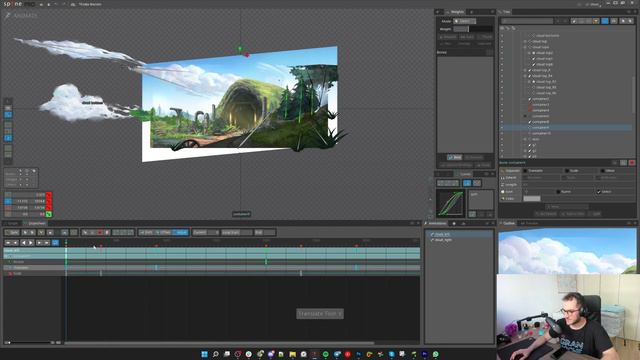The height and width of the screenshot is (360, 640).
Task: Open the Tree panel tab
Action: click(x=505, y=12)
